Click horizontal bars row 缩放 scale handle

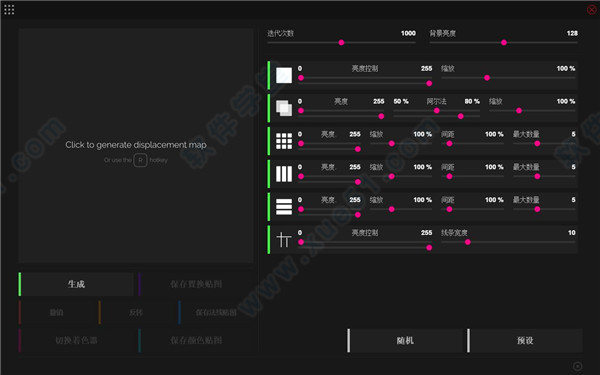tap(391, 209)
